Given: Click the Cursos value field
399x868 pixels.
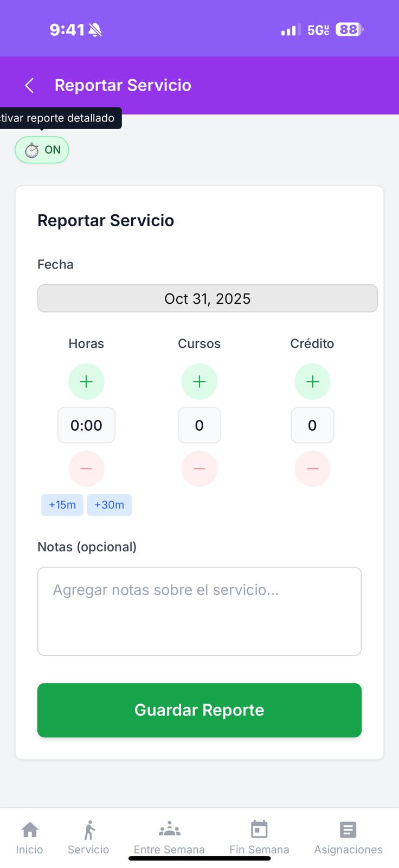Looking at the screenshot, I should click(x=200, y=425).
